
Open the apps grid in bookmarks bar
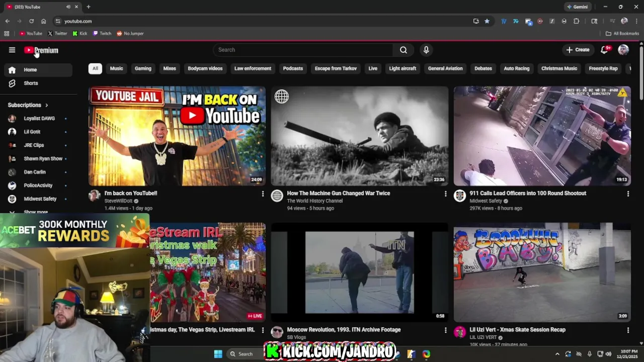[x=7, y=34]
